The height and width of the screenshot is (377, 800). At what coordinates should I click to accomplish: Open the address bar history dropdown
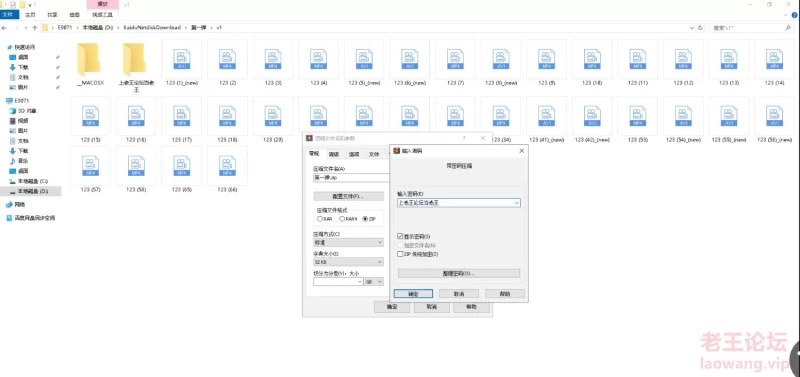point(692,28)
